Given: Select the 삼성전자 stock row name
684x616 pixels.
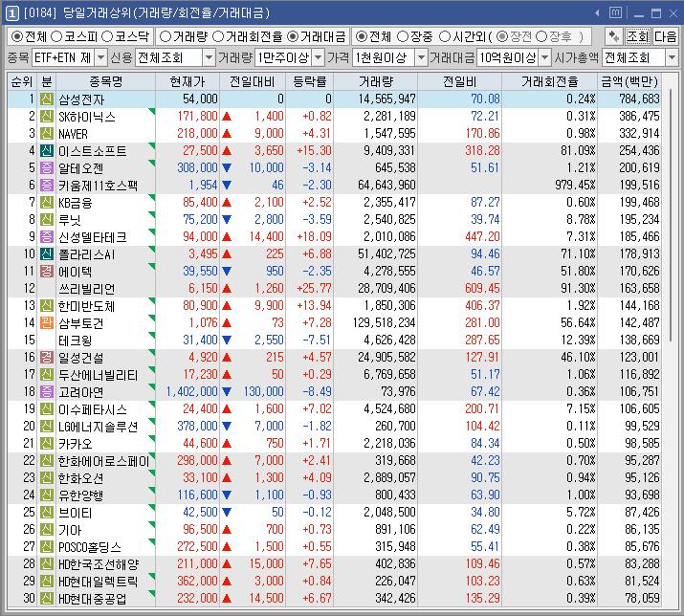Looking at the screenshot, I should (81, 99).
